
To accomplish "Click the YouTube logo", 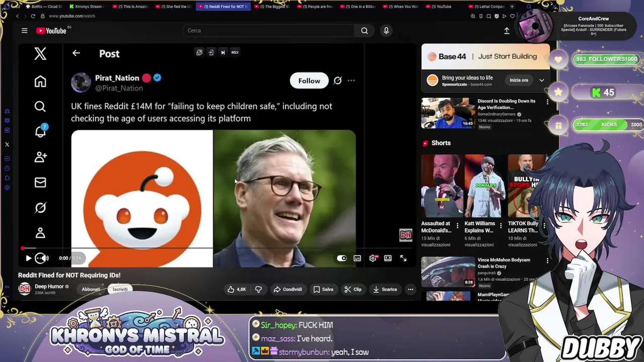I will [x=52, y=31].
